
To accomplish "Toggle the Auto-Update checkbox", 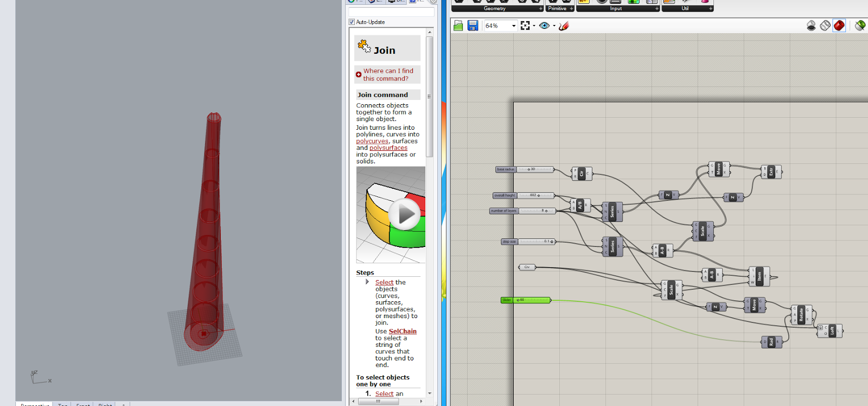I will (352, 22).
